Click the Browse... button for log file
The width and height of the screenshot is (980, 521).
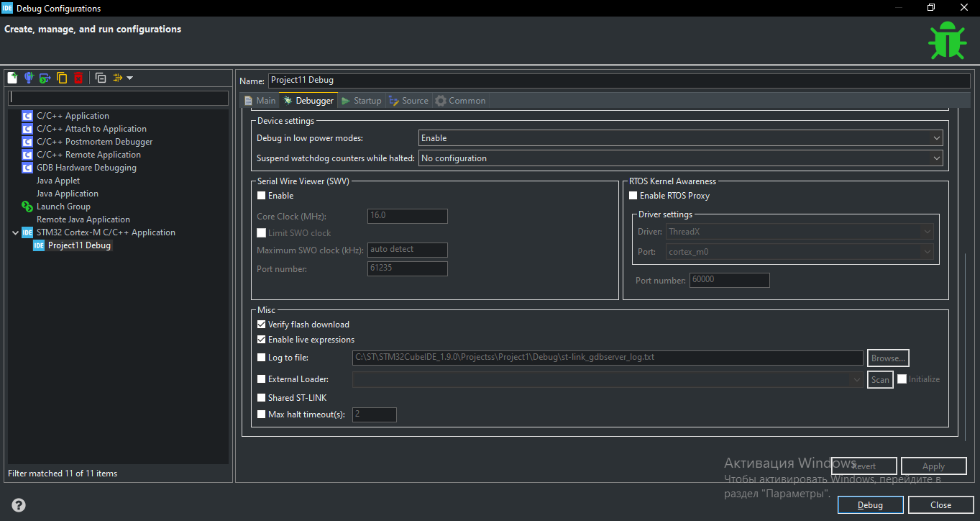tap(888, 358)
